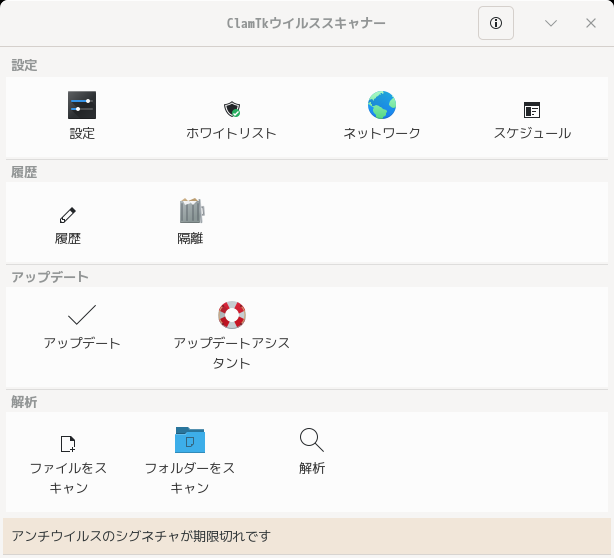Click the スケジュール label text
This screenshot has height=558, width=614.
[x=532, y=133]
